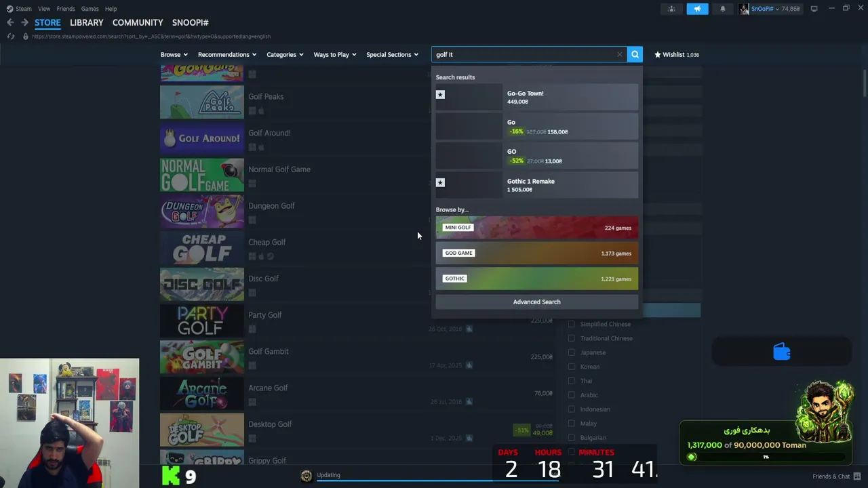Screen dimensions: 868x488
Task: Select the Golf Around! game title
Action: point(269,133)
